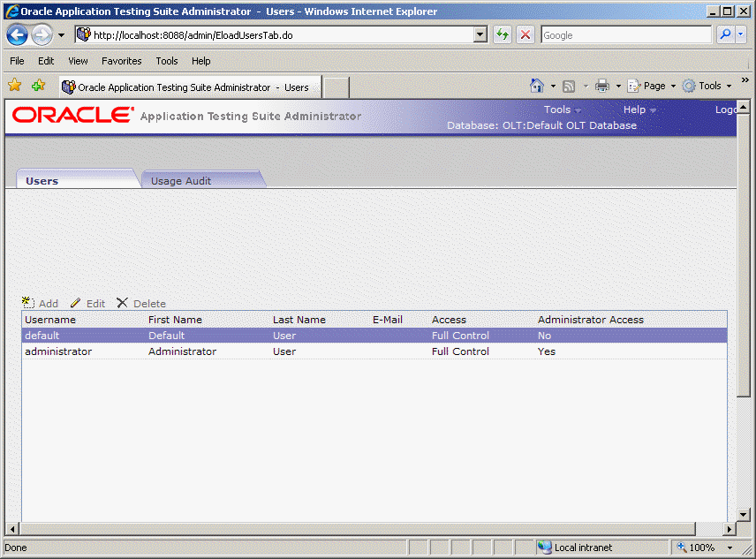This screenshot has width=756, height=559.
Task: Click the Yes administrator access cell
Action: pos(547,351)
